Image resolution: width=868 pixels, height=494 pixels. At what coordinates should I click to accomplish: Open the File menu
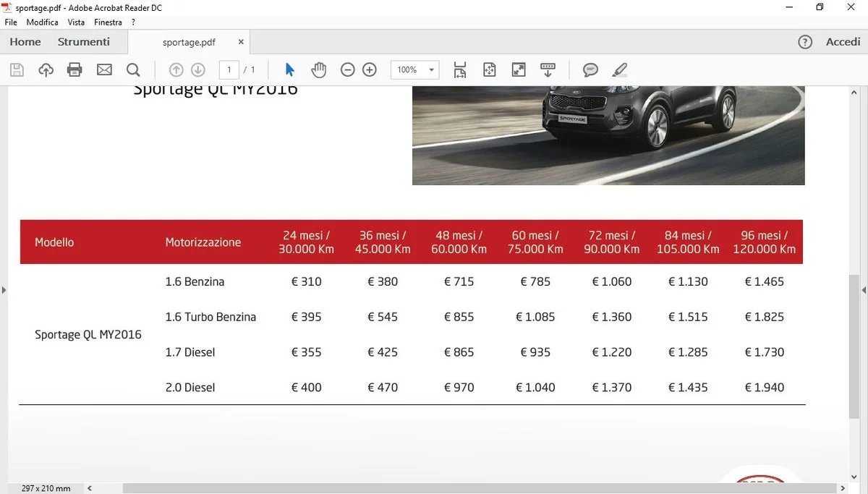pyautogui.click(x=11, y=22)
